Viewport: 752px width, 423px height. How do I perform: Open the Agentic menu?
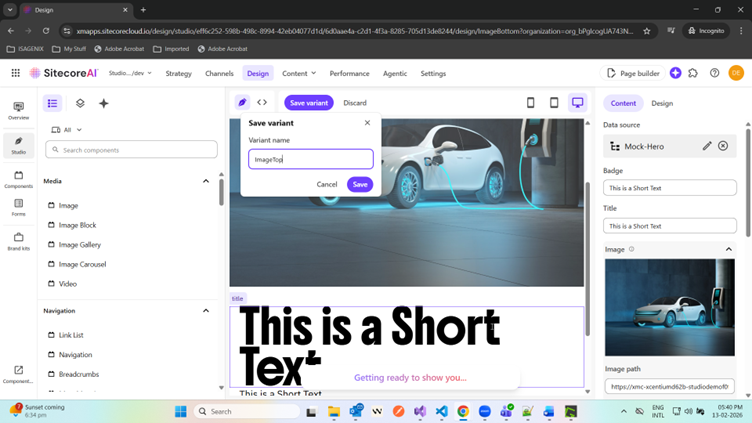395,73
